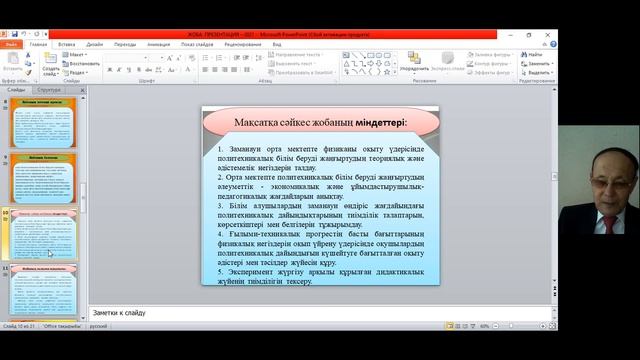Switch to the Дизайн ribbon tab
Screen dimensions: 640x360
pyautogui.click(x=95, y=44)
